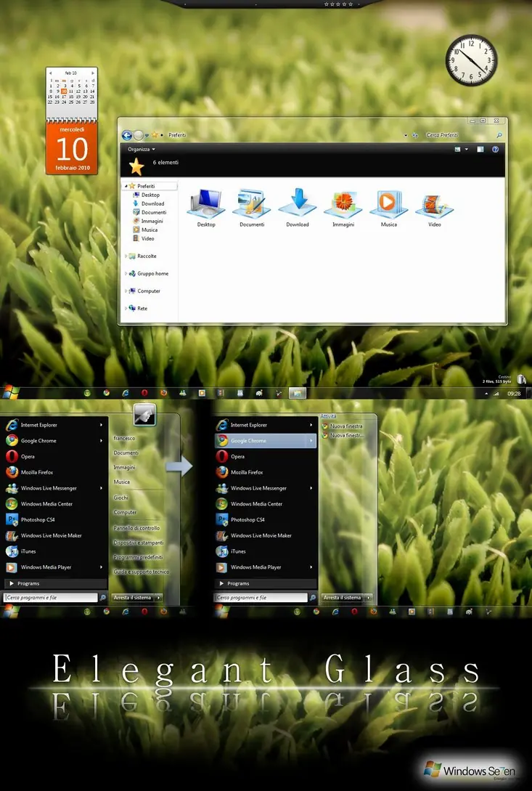Select the large Documenti folder icon

(x=252, y=208)
